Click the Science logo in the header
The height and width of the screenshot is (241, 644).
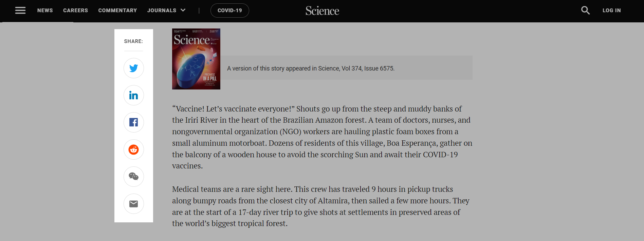(322, 11)
